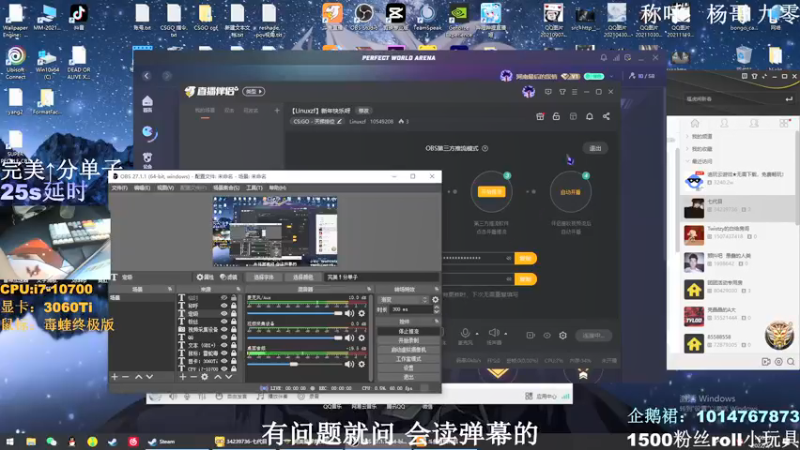
Task: Toggle lock on 视频采集设备 source
Action: pyautogui.click(x=234, y=330)
